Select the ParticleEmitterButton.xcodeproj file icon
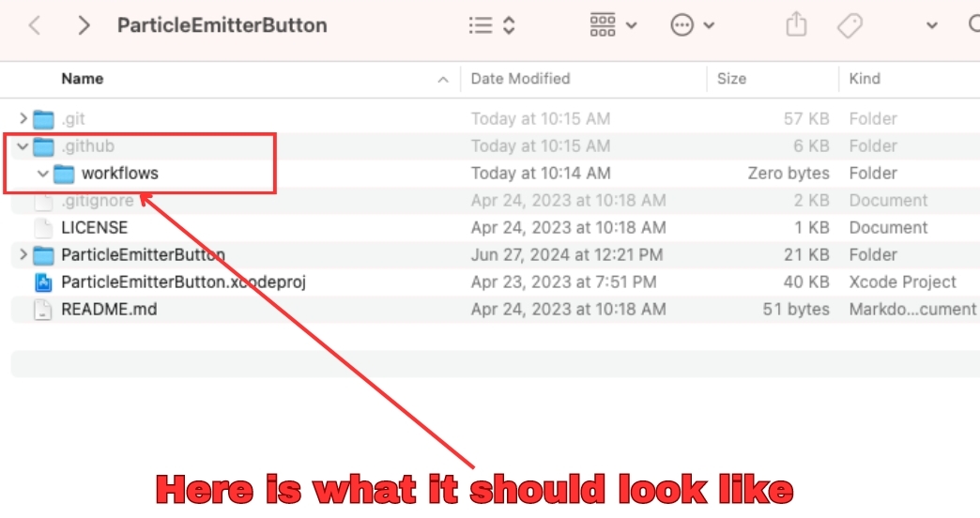 point(43,282)
